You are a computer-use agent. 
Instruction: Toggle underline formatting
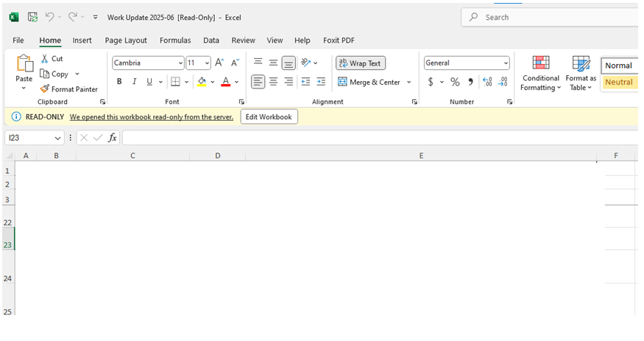point(149,82)
